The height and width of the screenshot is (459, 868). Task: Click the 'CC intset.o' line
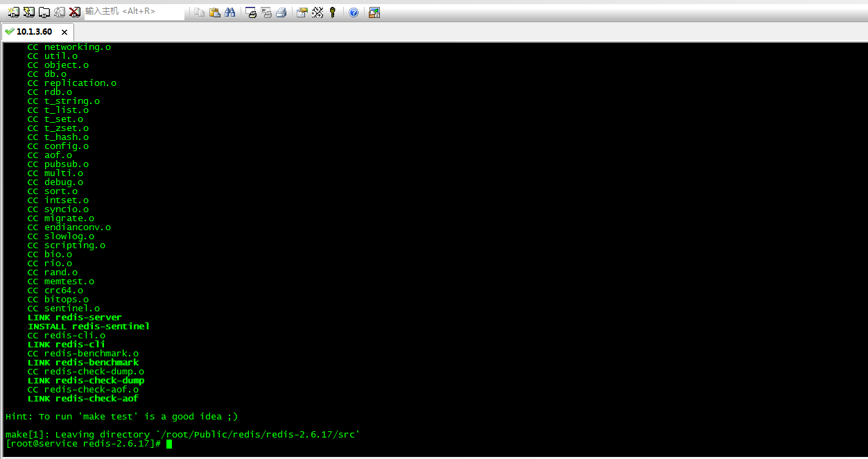tap(58, 200)
